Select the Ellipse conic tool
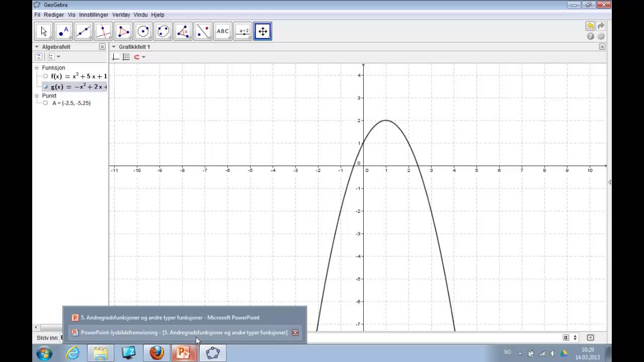Image resolution: width=644 pixels, height=362 pixels. click(163, 31)
